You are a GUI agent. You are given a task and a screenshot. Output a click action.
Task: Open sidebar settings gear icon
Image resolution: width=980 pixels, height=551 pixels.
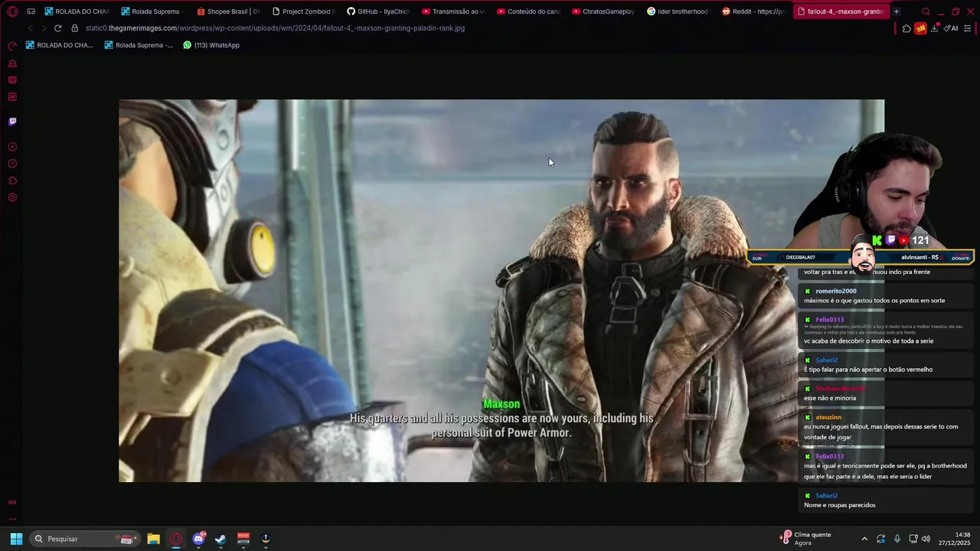click(12, 197)
